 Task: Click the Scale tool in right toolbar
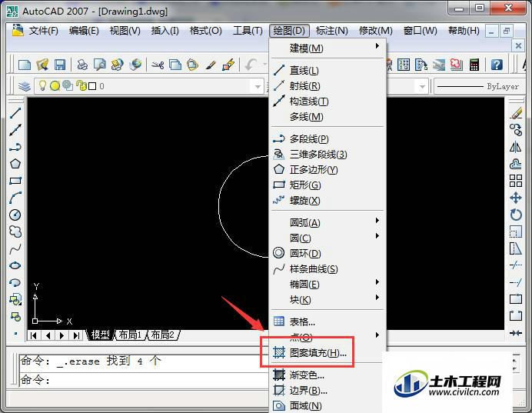(516, 231)
